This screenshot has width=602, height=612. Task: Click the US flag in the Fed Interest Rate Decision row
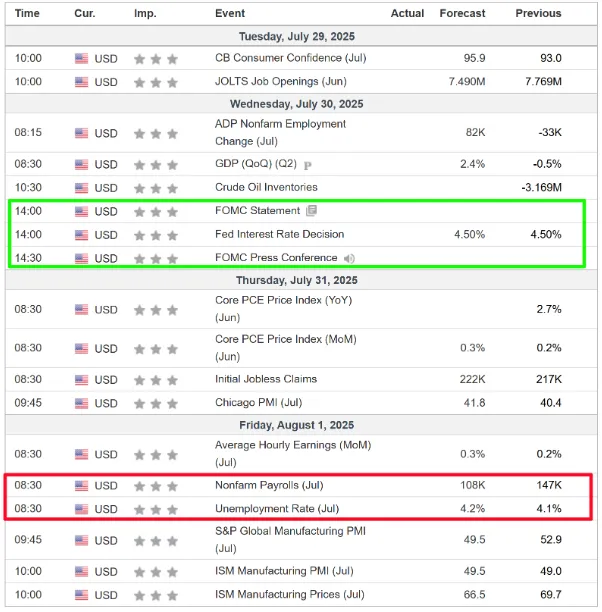point(82,235)
